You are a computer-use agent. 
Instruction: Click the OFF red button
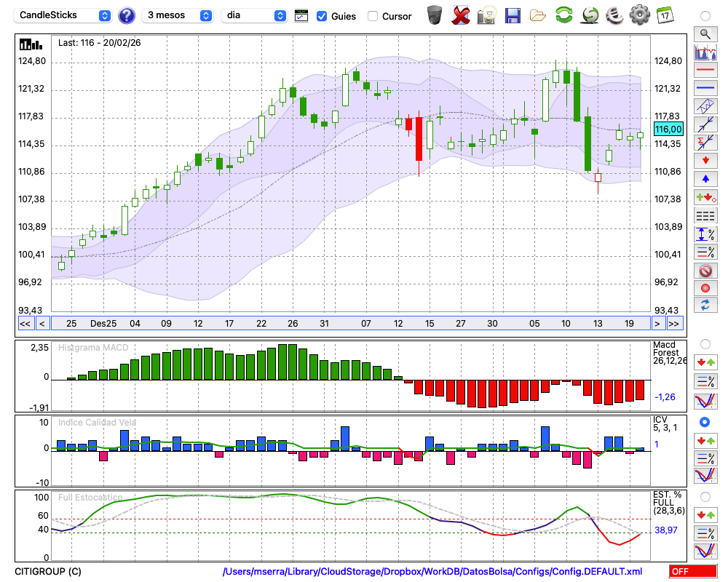[x=693, y=571]
